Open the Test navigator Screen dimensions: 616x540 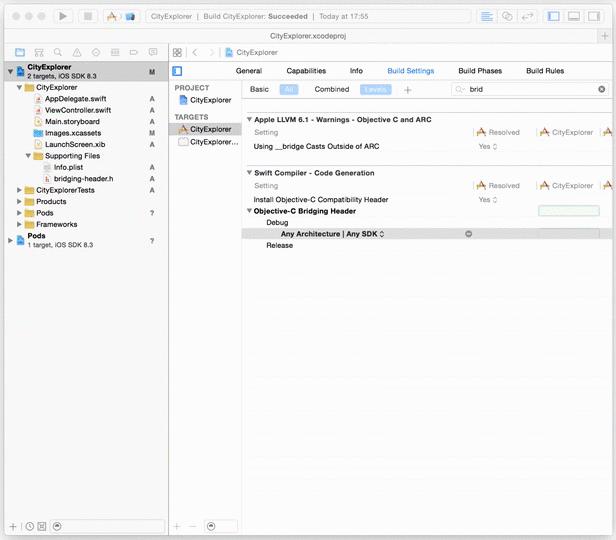click(96, 52)
